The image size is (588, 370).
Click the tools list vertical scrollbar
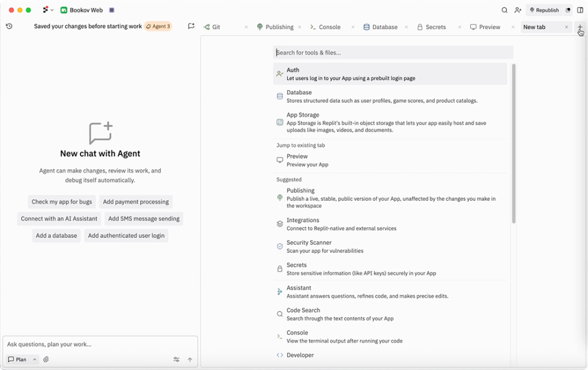click(513, 143)
